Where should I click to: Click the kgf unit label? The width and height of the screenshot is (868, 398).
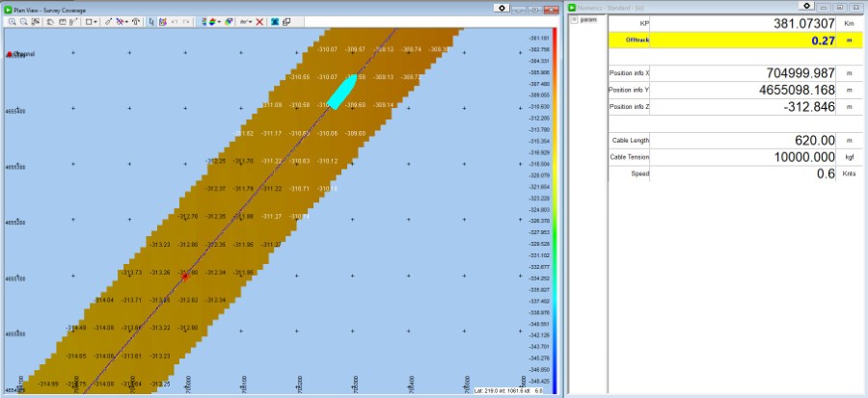tap(849, 157)
